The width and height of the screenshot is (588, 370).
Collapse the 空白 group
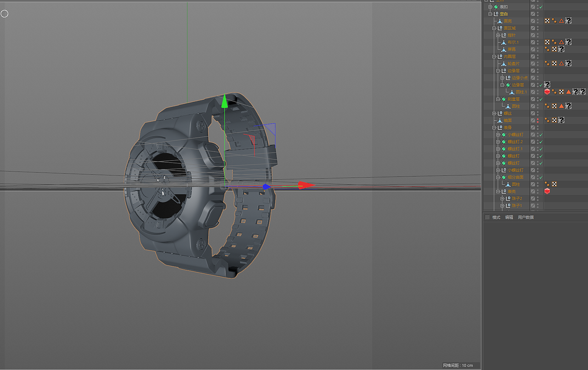tap(490, 14)
